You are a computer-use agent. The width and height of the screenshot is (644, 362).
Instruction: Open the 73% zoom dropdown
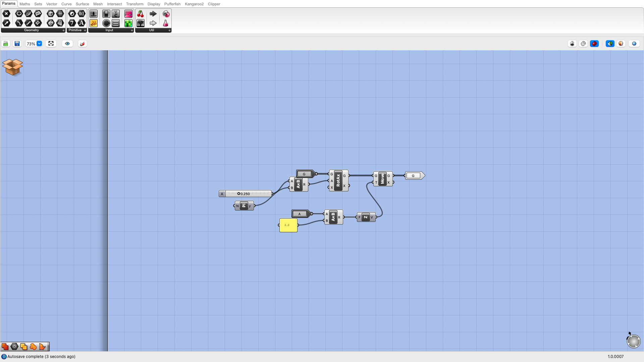[39, 44]
